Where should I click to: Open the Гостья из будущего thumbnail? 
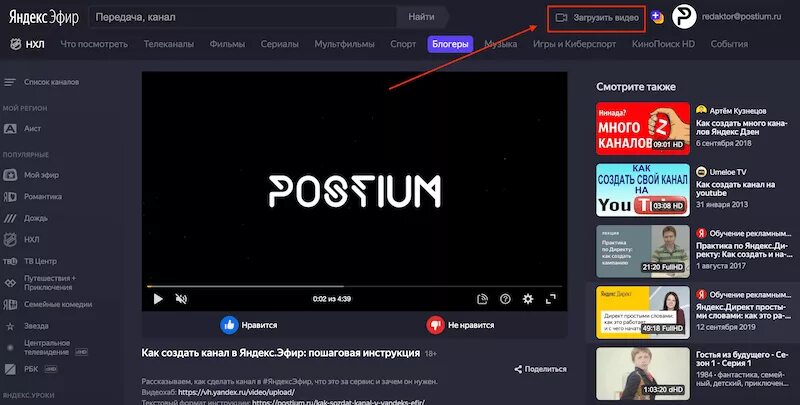(x=643, y=374)
